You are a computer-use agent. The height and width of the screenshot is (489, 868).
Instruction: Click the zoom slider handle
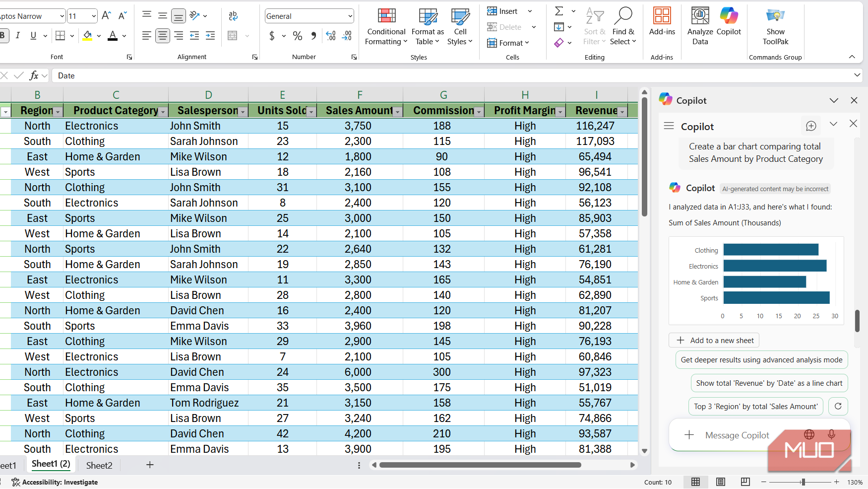[803, 482]
